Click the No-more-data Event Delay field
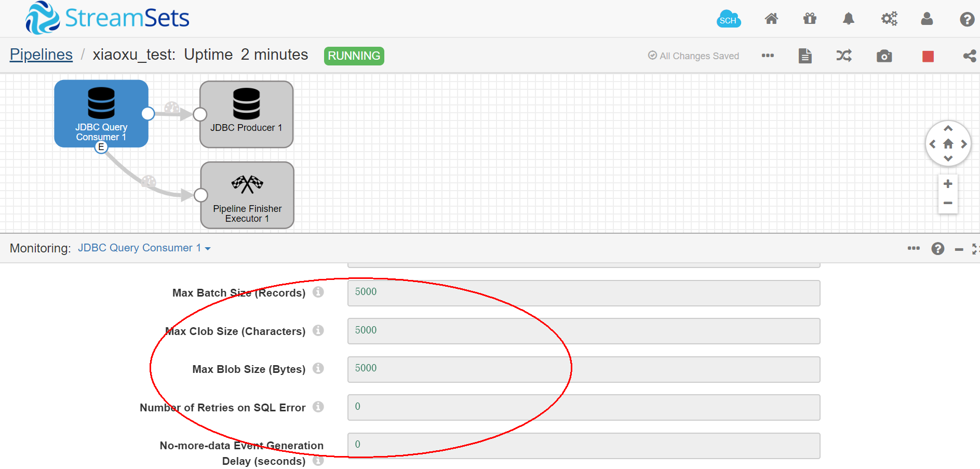This screenshot has width=980, height=469. (x=584, y=446)
